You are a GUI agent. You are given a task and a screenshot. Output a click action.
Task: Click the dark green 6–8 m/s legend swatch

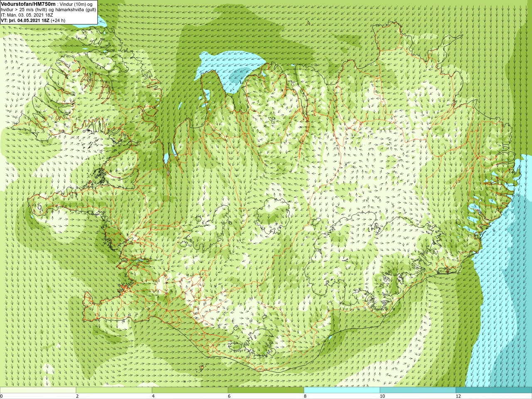266,390
